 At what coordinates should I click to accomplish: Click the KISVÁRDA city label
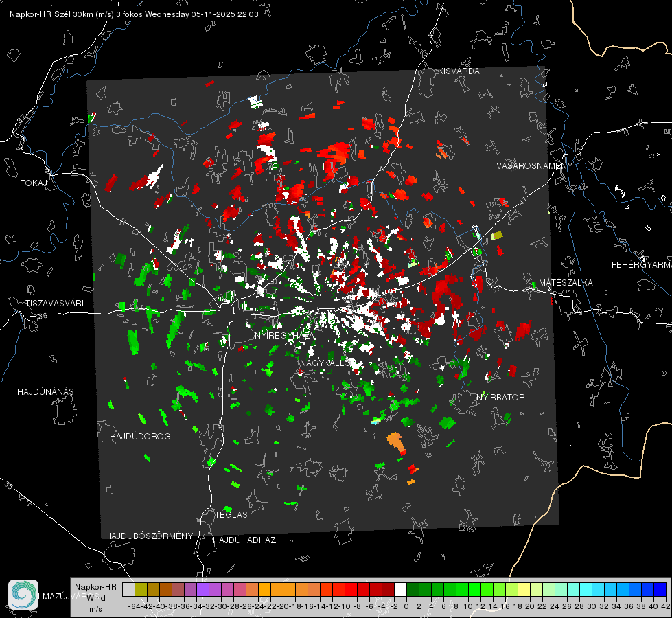pyautogui.click(x=459, y=71)
